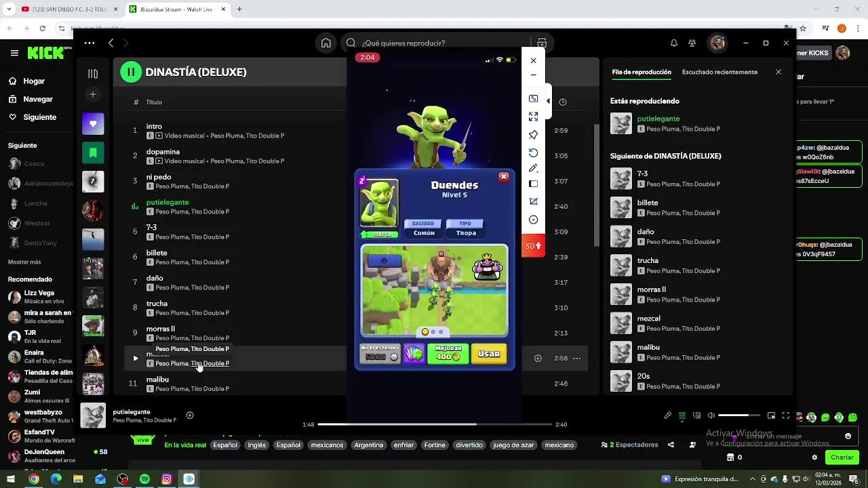Click the Spotify notifications bell icon
The image size is (868, 488).
[674, 43]
